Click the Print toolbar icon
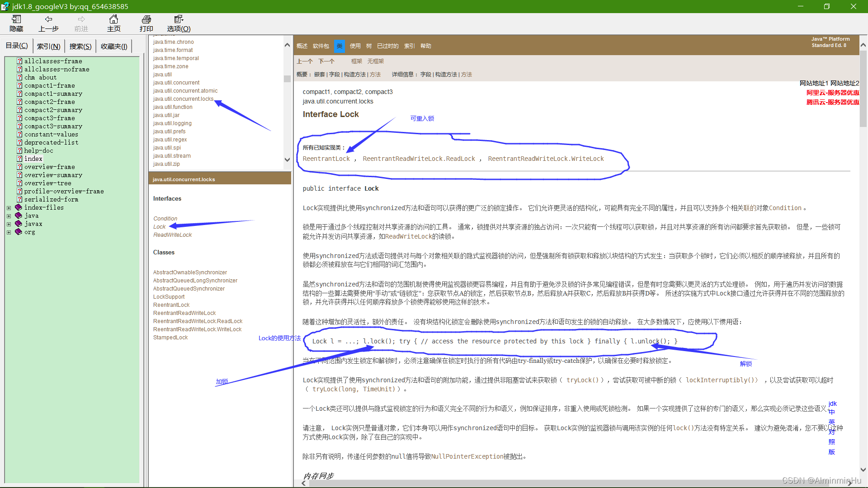The height and width of the screenshot is (488, 868). point(146,19)
